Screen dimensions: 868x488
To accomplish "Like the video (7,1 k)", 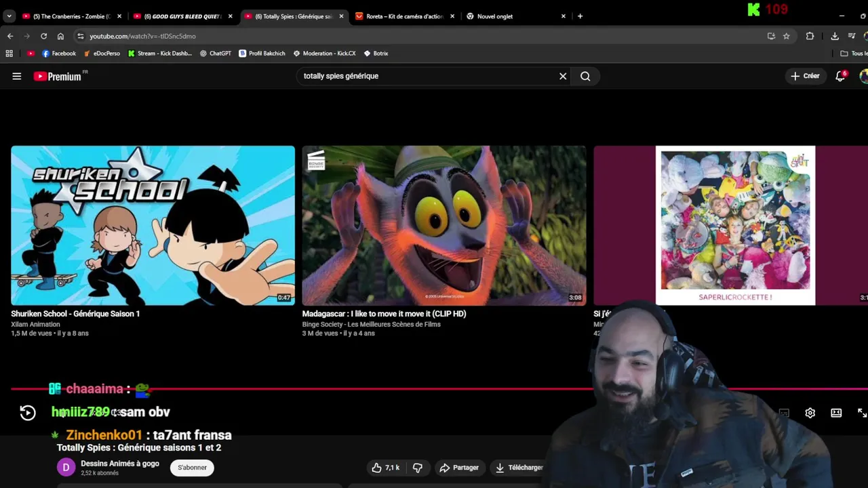I will (x=385, y=468).
